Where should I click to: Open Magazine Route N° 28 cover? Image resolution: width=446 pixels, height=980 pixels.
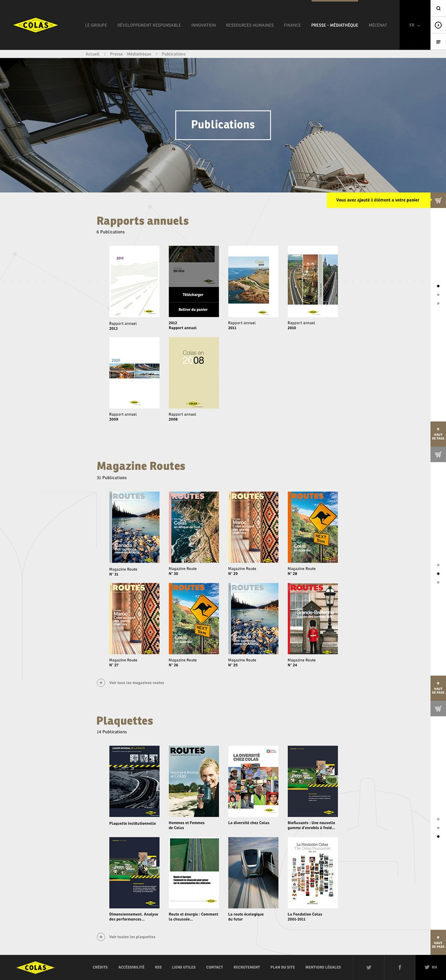313,527
